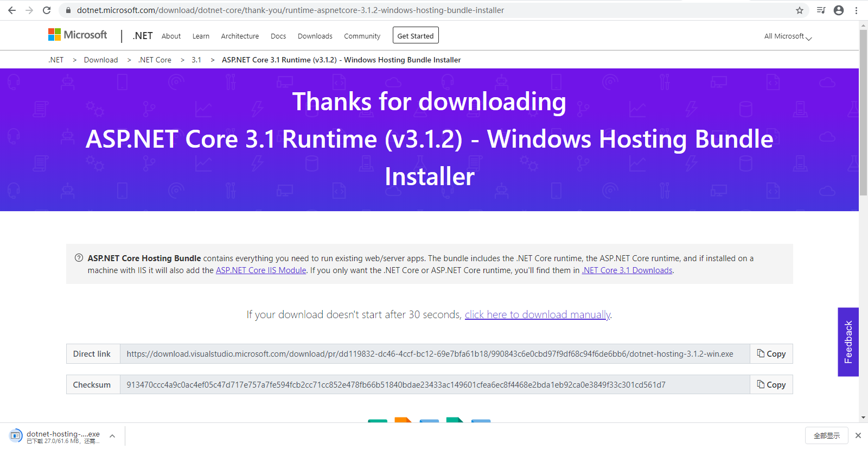Copy the Checksum value
Screen dimensions: 868x449
point(771,385)
